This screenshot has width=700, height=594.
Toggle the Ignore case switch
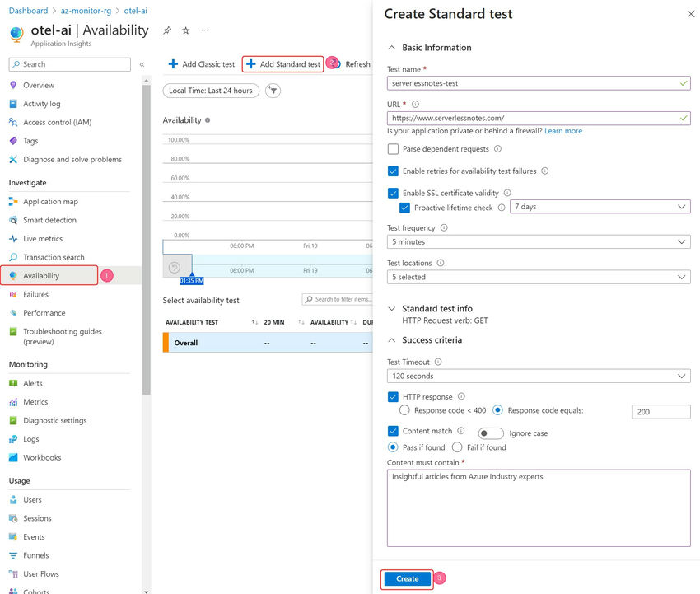pos(491,433)
